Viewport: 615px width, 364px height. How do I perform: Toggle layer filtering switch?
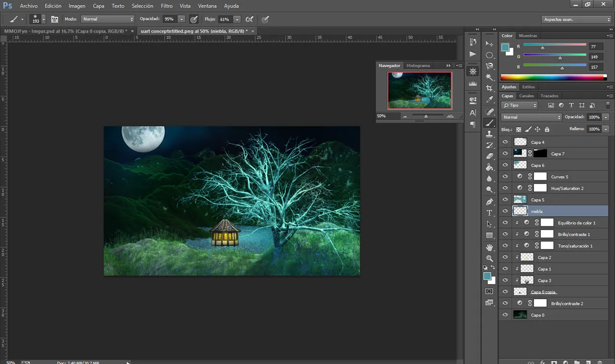click(x=608, y=105)
